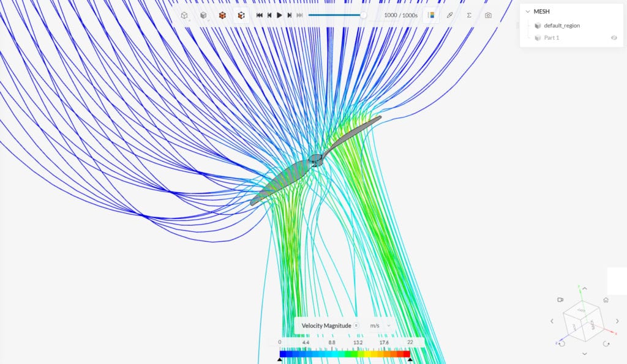Click the home view icon beside the navigation cube
The image size is (627, 364).
[x=606, y=299]
